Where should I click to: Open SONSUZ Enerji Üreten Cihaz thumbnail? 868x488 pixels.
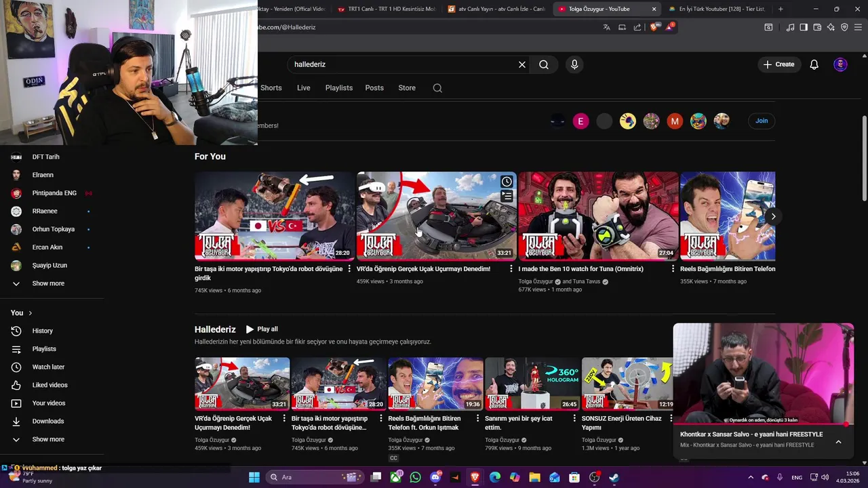point(628,384)
